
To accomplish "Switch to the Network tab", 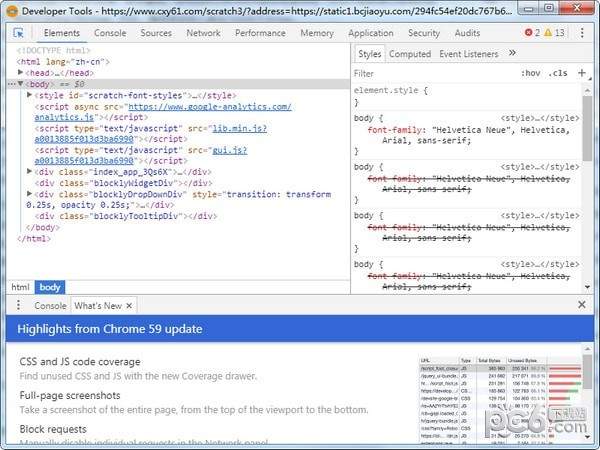I will pyautogui.click(x=203, y=33).
